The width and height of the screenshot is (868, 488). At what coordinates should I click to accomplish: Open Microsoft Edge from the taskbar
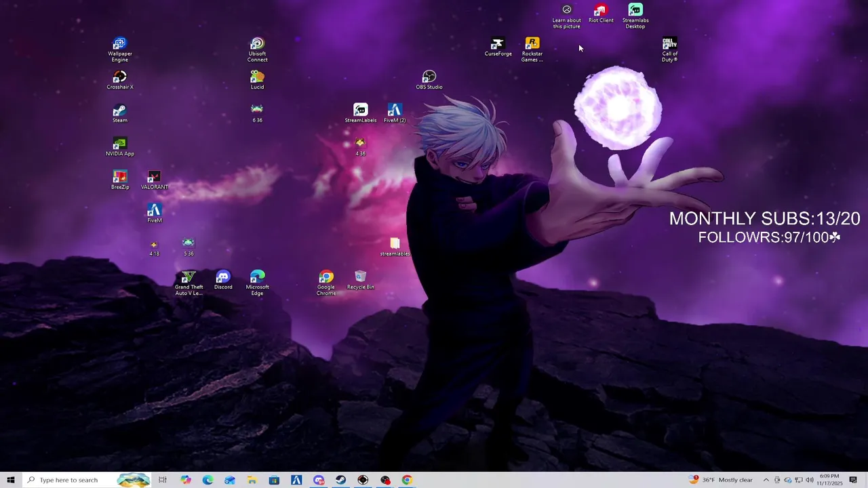point(208,480)
